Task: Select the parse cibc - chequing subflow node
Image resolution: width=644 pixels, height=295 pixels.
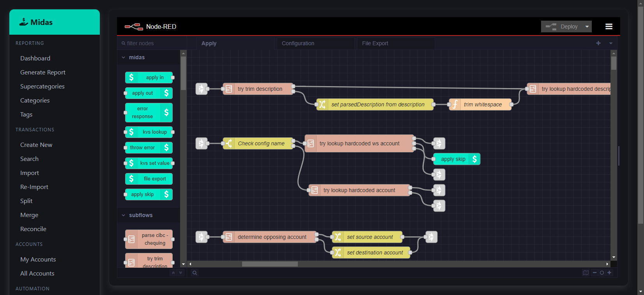Action: tap(149, 239)
